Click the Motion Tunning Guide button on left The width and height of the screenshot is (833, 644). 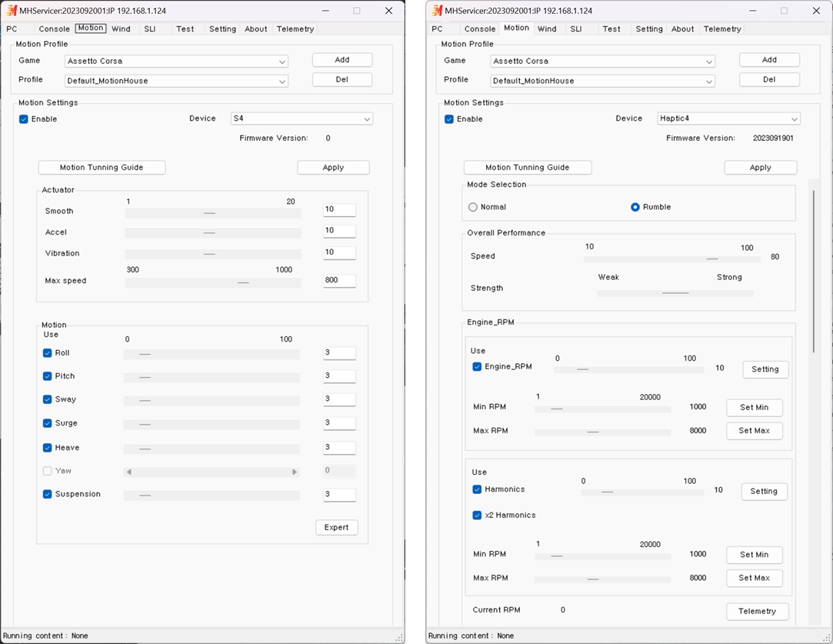click(102, 168)
